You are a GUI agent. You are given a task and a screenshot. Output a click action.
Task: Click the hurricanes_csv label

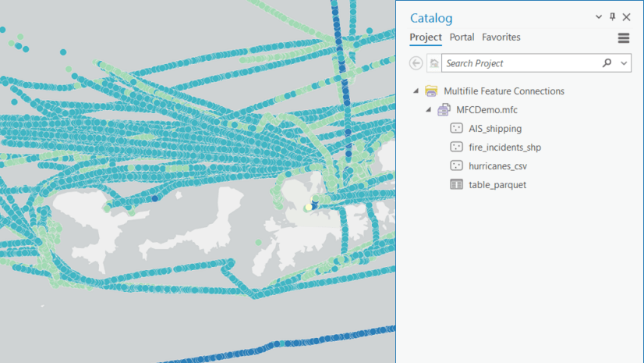coord(497,166)
